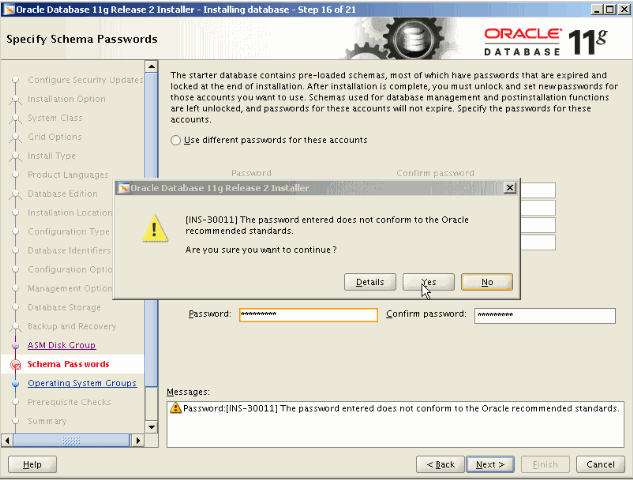The height and width of the screenshot is (480, 633).
Task: Open the Operating System Groups step link
Action: [82, 383]
